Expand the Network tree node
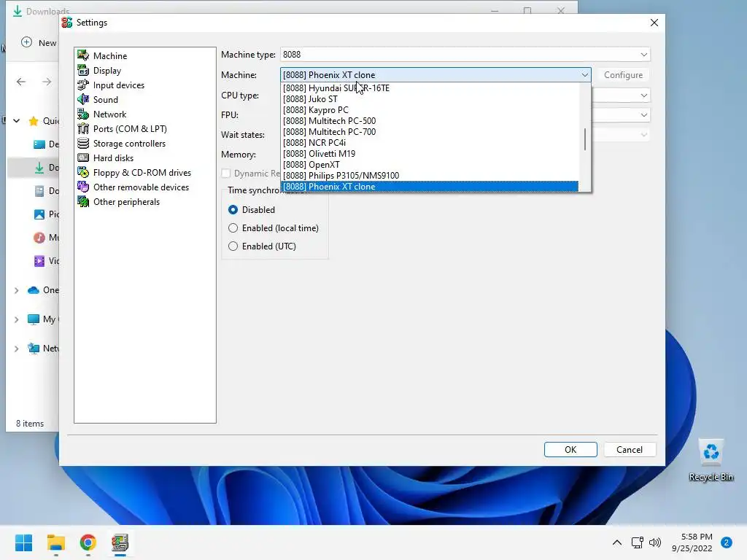 pyautogui.click(x=17, y=349)
